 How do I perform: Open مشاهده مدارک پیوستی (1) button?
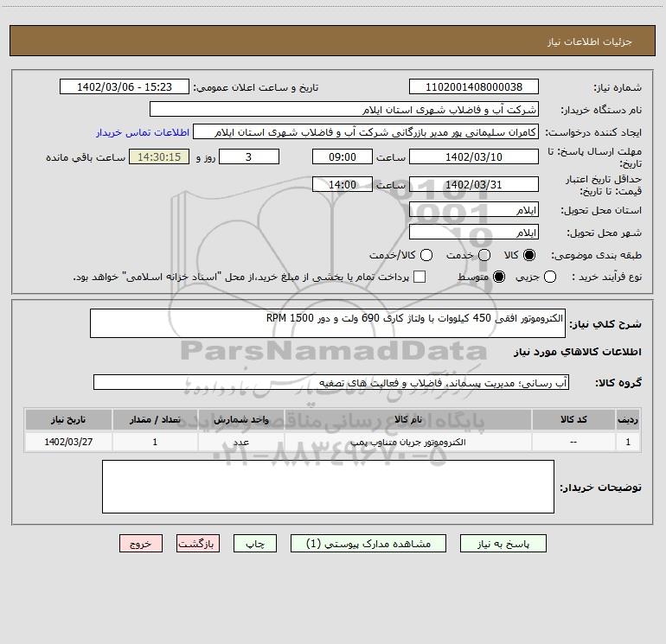[x=368, y=544]
